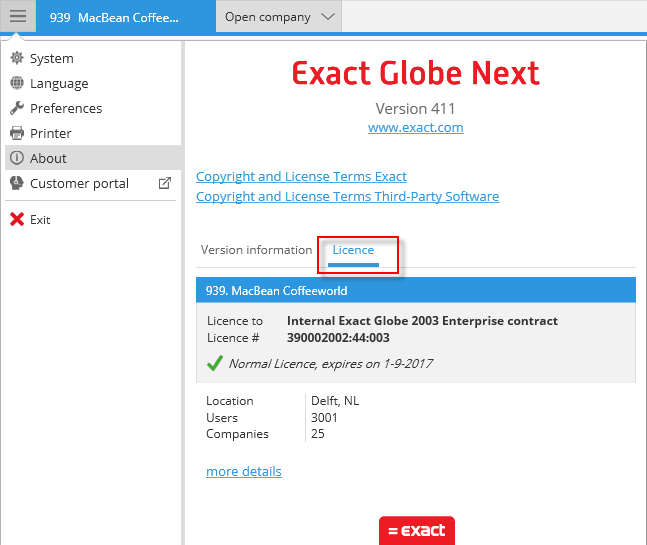Click the 939 MacBean Coffee company tab
647x545 pixels.
(x=125, y=17)
